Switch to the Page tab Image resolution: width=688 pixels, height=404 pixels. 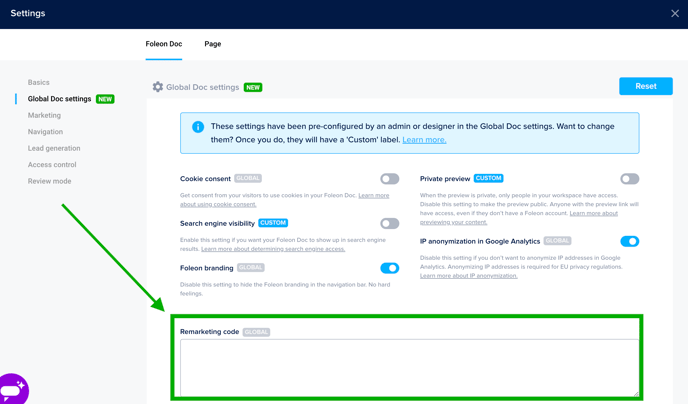coord(213,44)
